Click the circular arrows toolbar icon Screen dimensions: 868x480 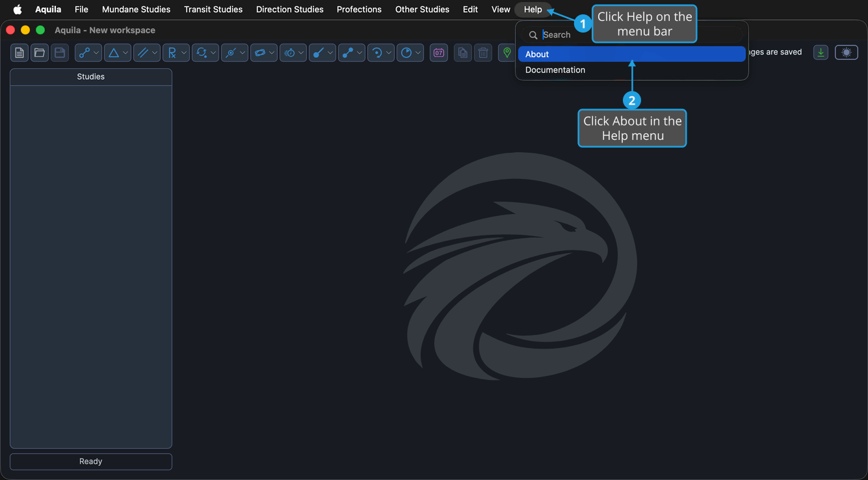201,53
